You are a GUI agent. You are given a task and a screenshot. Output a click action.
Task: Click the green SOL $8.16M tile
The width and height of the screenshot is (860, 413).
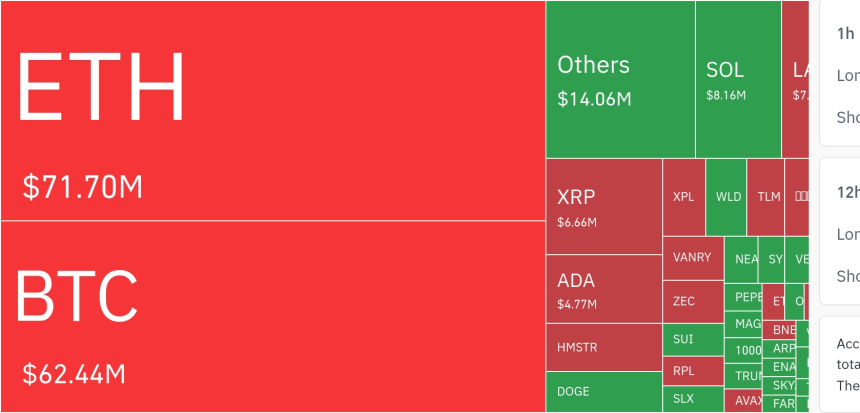pyautogui.click(x=738, y=80)
